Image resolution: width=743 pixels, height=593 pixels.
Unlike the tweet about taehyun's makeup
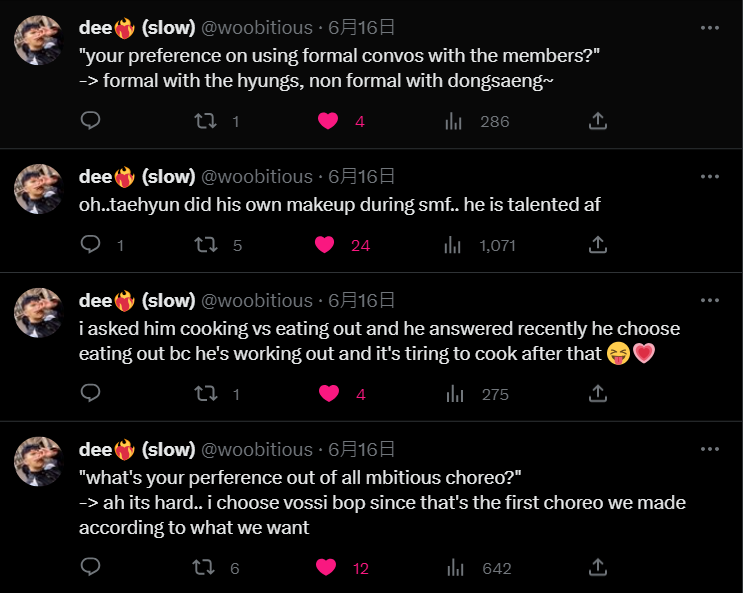[325, 245]
